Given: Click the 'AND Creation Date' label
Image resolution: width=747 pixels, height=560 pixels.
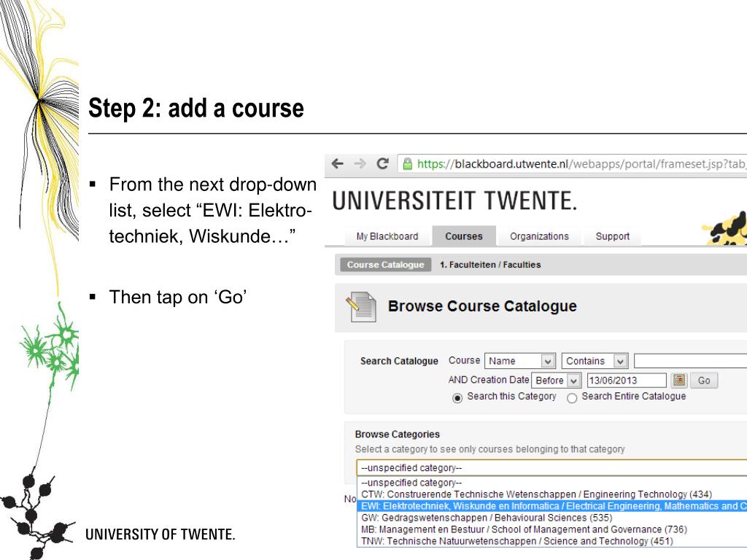Looking at the screenshot, I should [488, 379].
